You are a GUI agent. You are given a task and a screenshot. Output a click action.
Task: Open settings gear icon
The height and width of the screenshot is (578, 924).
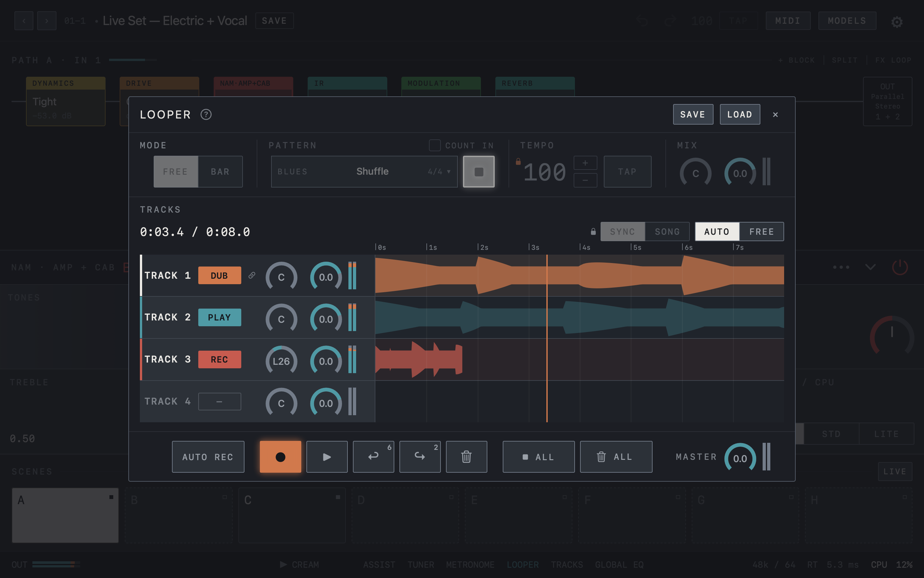tap(897, 22)
